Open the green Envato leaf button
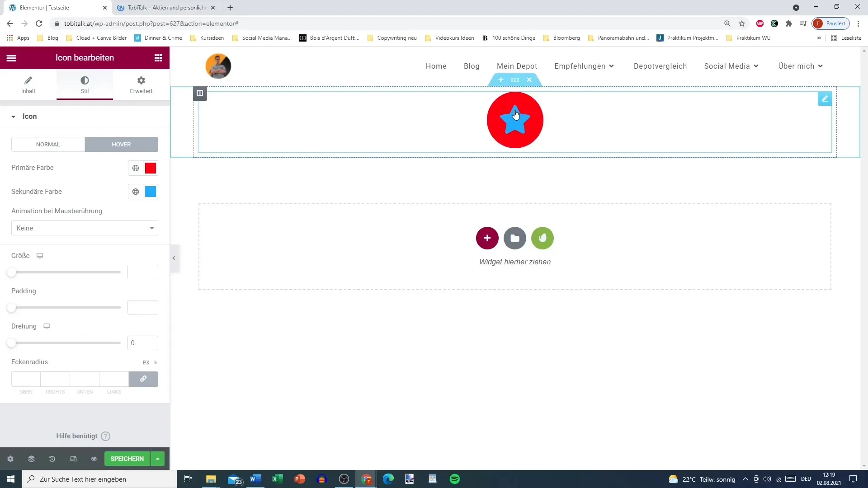The width and height of the screenshot is (868, 488). coord(542,238)
